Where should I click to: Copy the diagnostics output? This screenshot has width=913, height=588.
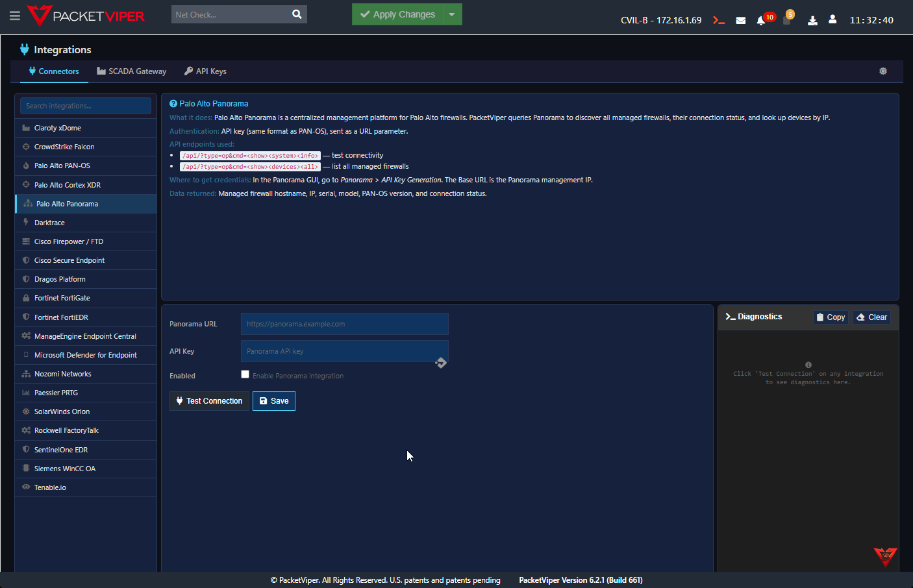coord(831,317)
